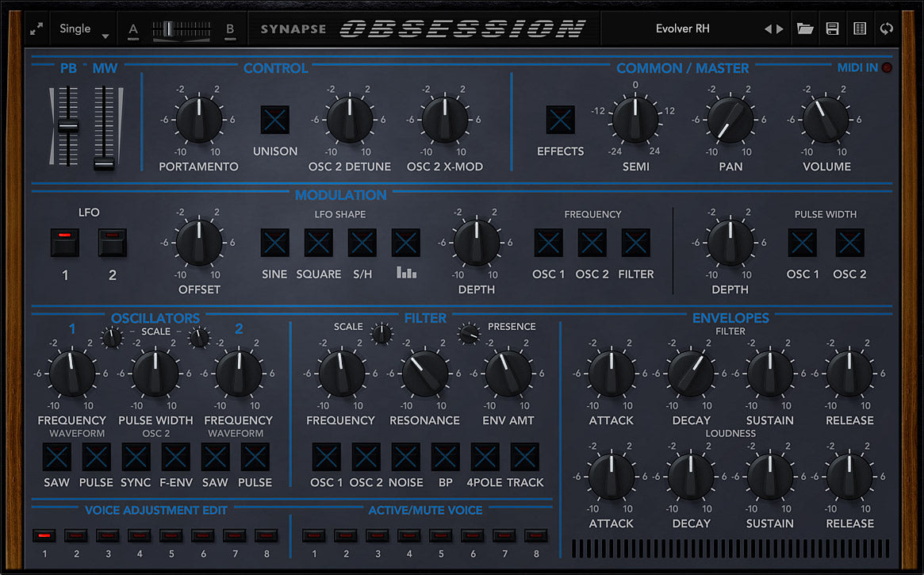Click the ENV AMT filter knob

[x=508, y=374]
